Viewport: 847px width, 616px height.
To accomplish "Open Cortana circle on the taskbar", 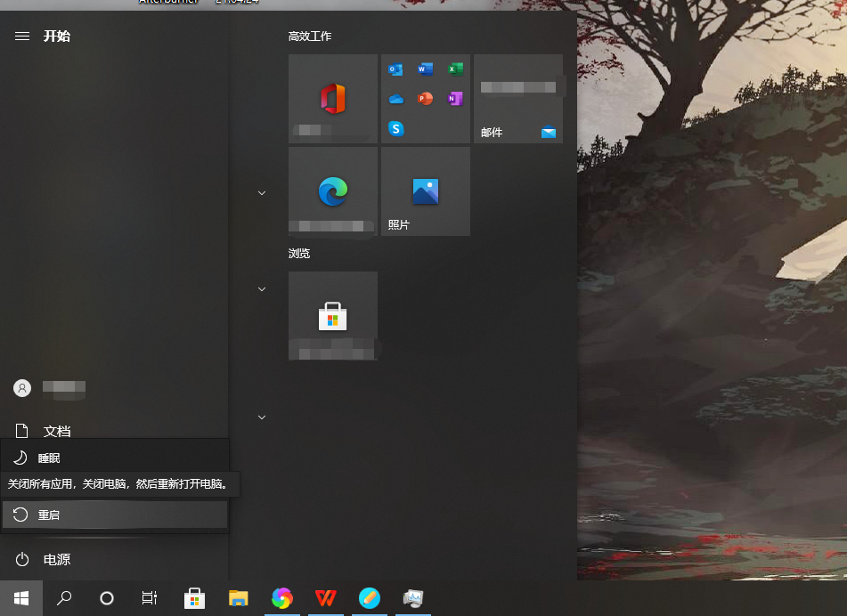I will [x=107, y=598].
